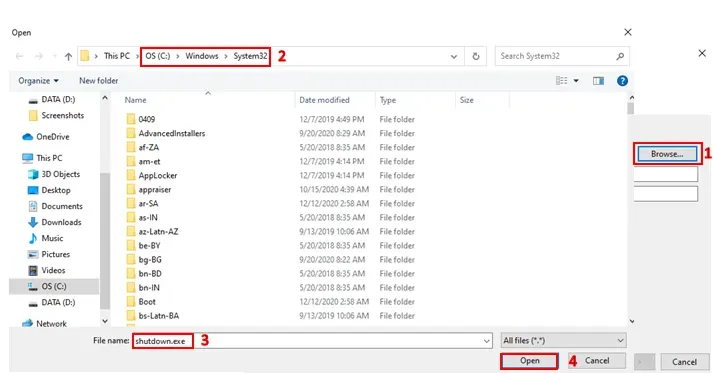Select the Network item in sidebar
Image resolution: width=713 pixels, height=373 pixels.
(x=51, y=324)
